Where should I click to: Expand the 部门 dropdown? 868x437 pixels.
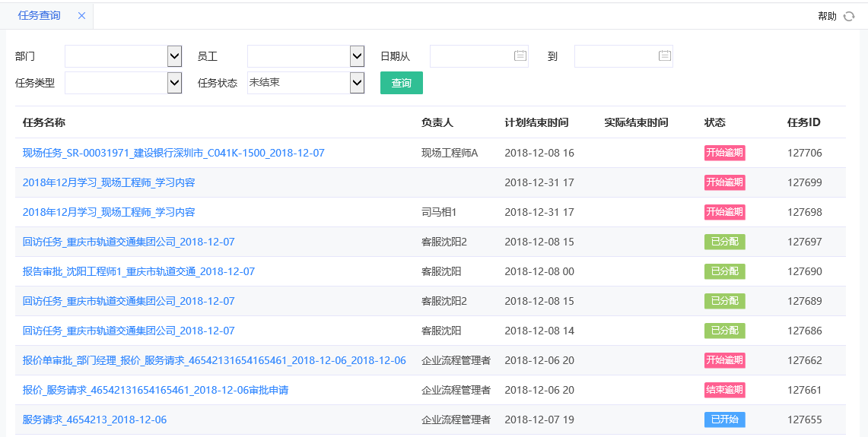click(x=174, y=55)
